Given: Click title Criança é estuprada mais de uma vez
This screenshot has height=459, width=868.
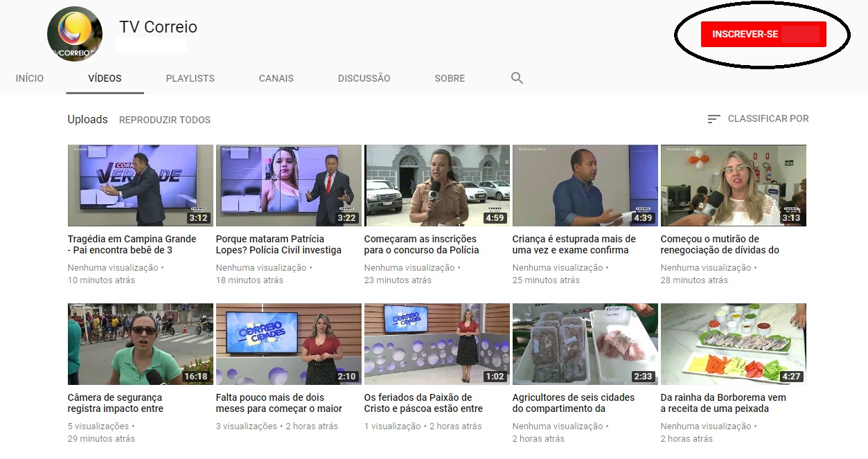Looking at the screenshot, I should [574, 244].
